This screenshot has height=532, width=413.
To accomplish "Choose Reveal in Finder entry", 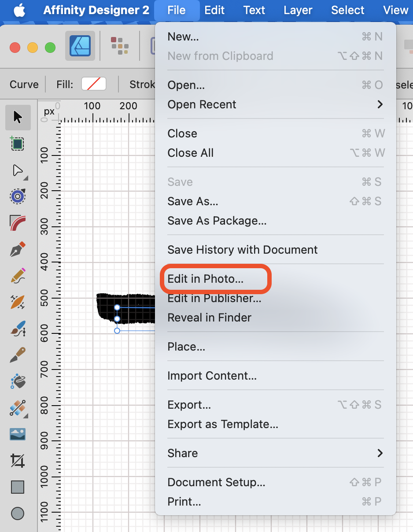I will click(x=276, y=318).
